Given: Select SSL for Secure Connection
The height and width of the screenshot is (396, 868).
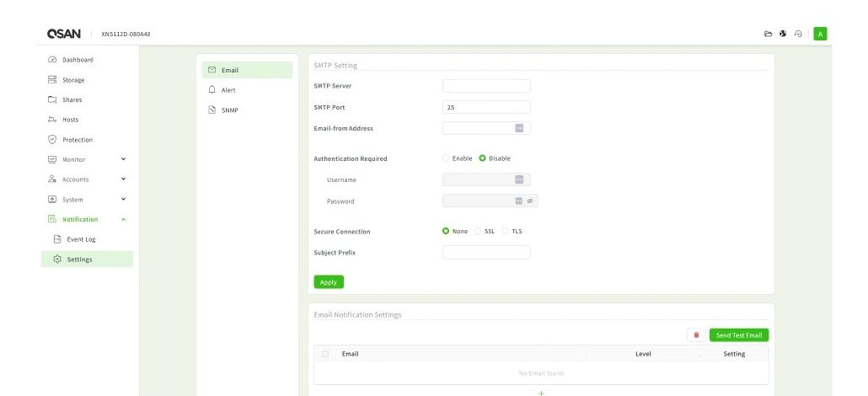Looking at the screenshot, I should 479,231.
